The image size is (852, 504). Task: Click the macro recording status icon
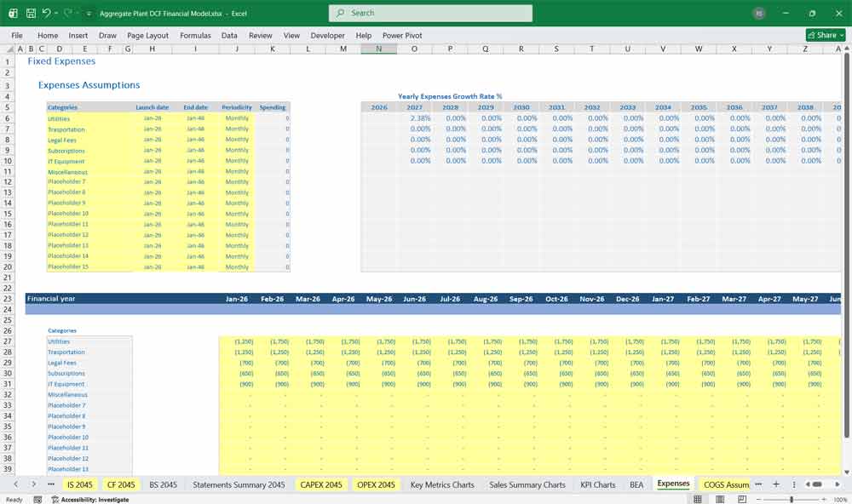click(37, 499)
